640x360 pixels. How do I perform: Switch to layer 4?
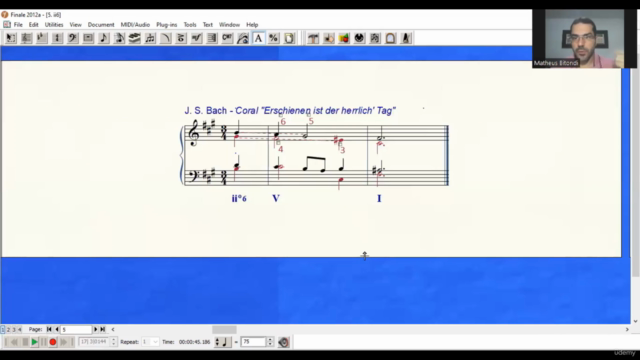(x=19, y=329)
